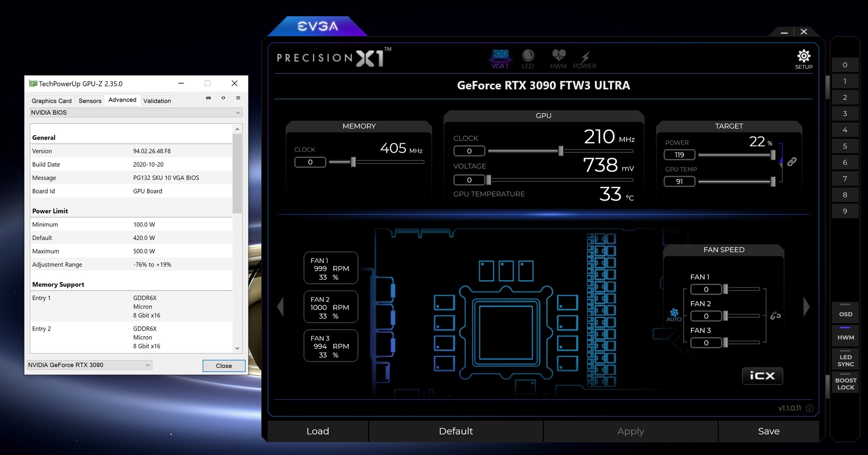Click the GPU clock offset input field
Image resolution: width=868 pixels, height=455 pixels.
(469, 151)
